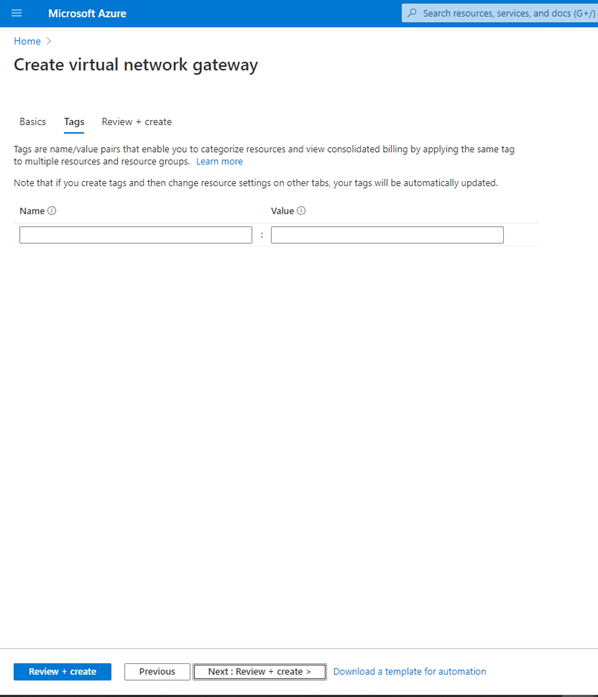The image size is (598, 697).
Task: Click the Microsoft Azure brand title
Action: (87, 13)
